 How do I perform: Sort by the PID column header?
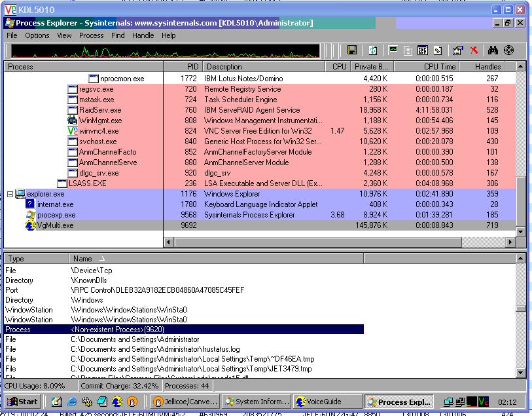tap(183, 67)
